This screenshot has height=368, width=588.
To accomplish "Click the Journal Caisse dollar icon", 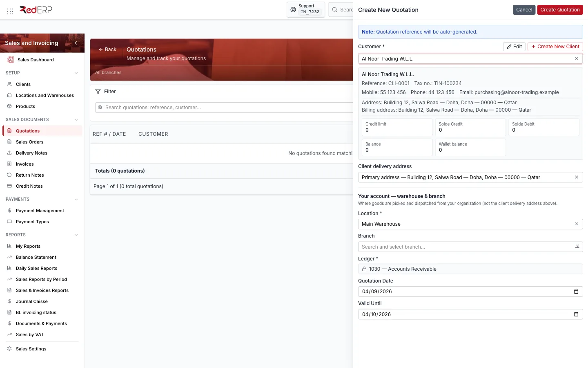I will coord(9,301).
